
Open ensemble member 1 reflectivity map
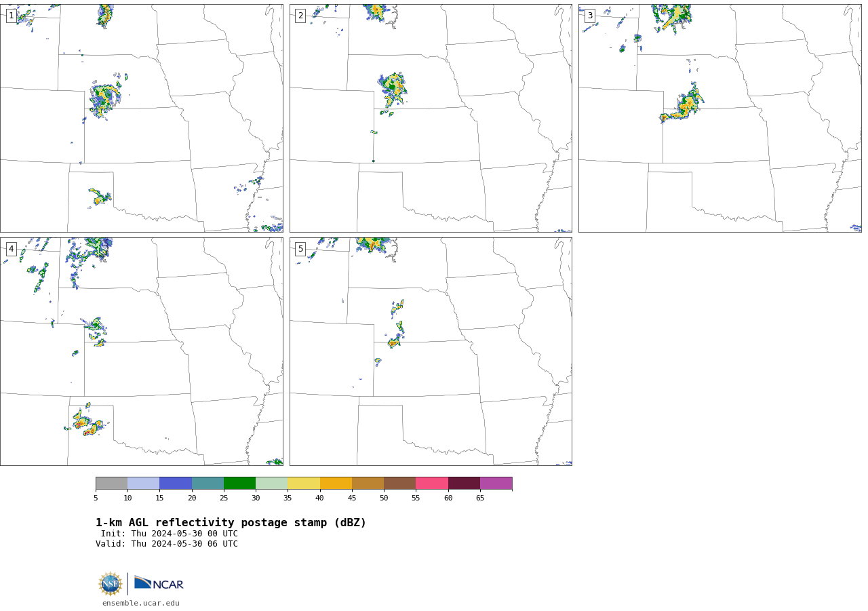tap(142, 119)
